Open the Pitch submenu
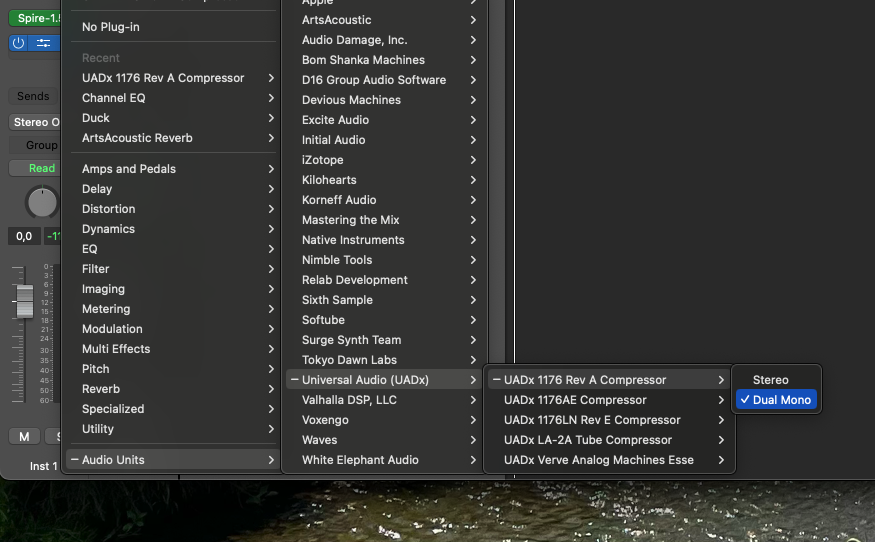Screen dimensions: 875x542 click(173, 370)
